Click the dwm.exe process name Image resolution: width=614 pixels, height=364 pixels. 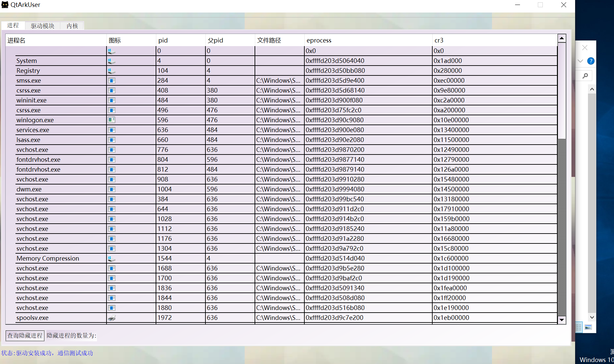(x=29, y=189)
